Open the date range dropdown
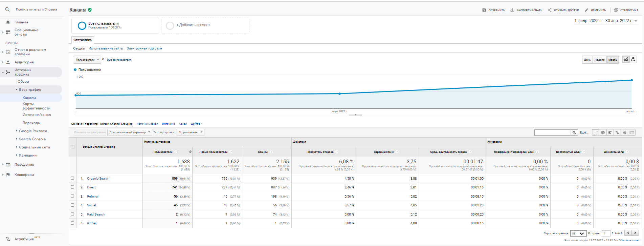644x246 pixels. 605,21
